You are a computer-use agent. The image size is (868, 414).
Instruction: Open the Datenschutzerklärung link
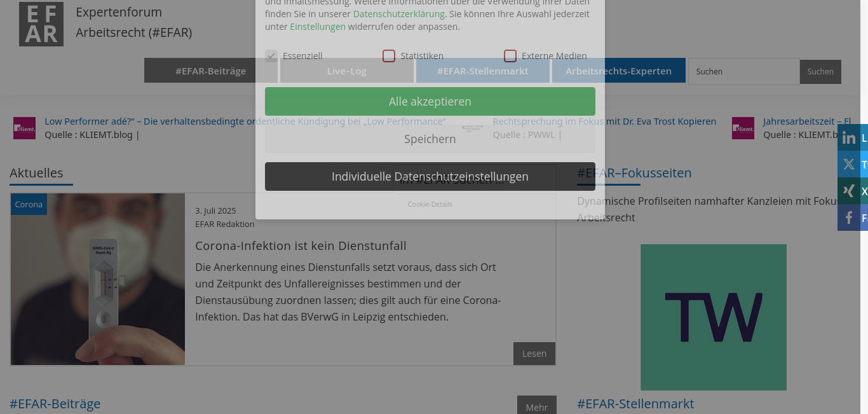[399, 14]
